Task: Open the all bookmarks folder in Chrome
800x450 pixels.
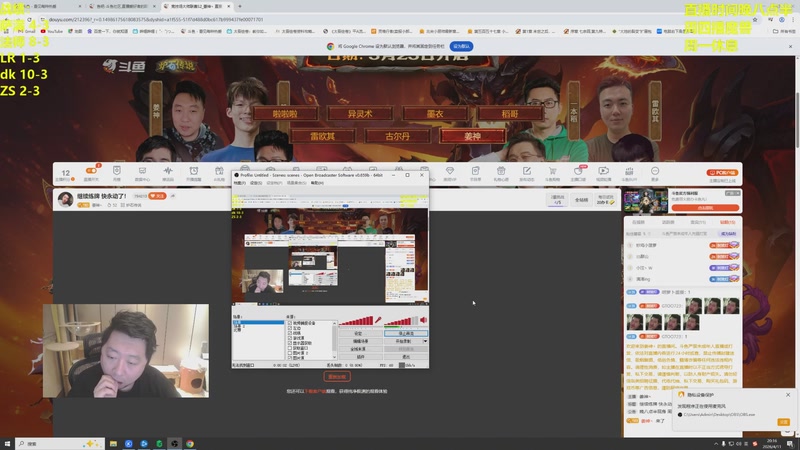Action: 786,31
